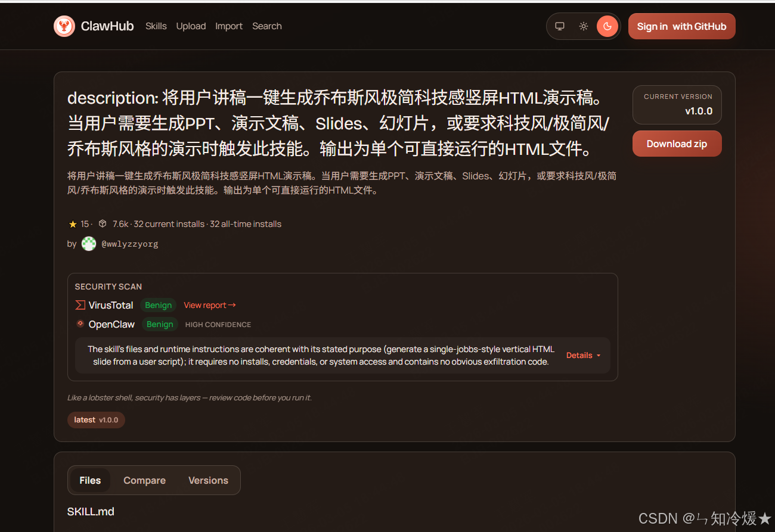Open the Skills menu item
775x532 pixels.
coord(156,26)
